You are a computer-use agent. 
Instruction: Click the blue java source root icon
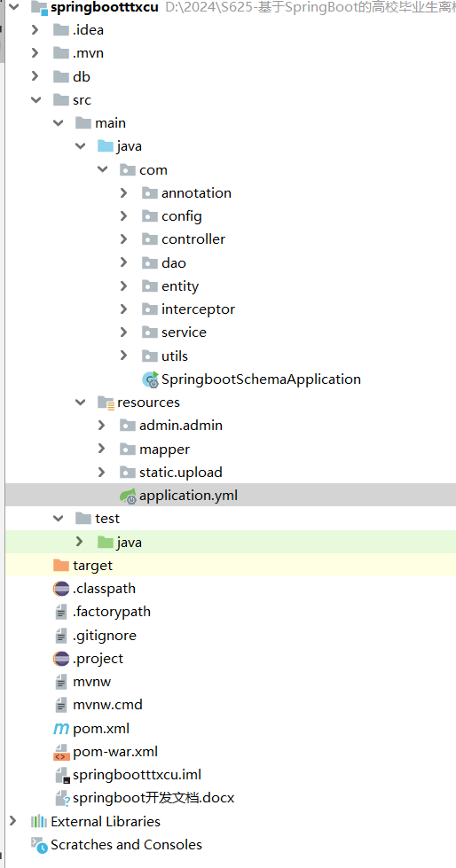tap(106, 146)
